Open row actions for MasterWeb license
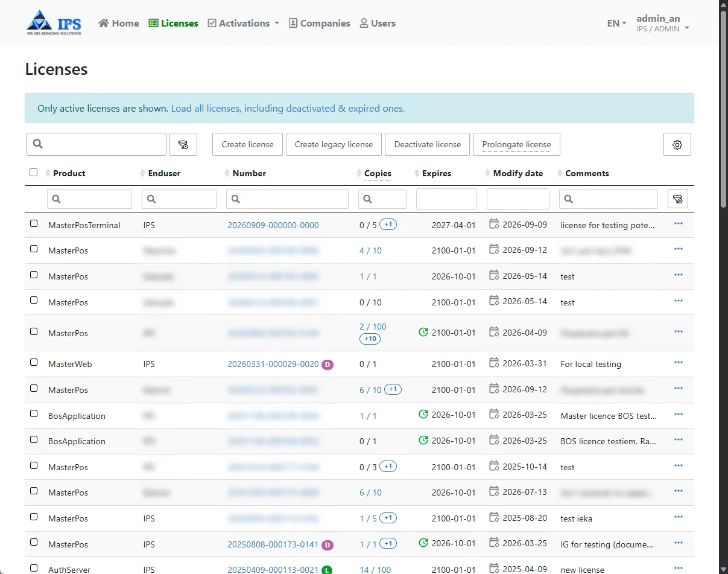Image resolution: width=728 pixels, height=574 pixels. click(x=678, y=363)
